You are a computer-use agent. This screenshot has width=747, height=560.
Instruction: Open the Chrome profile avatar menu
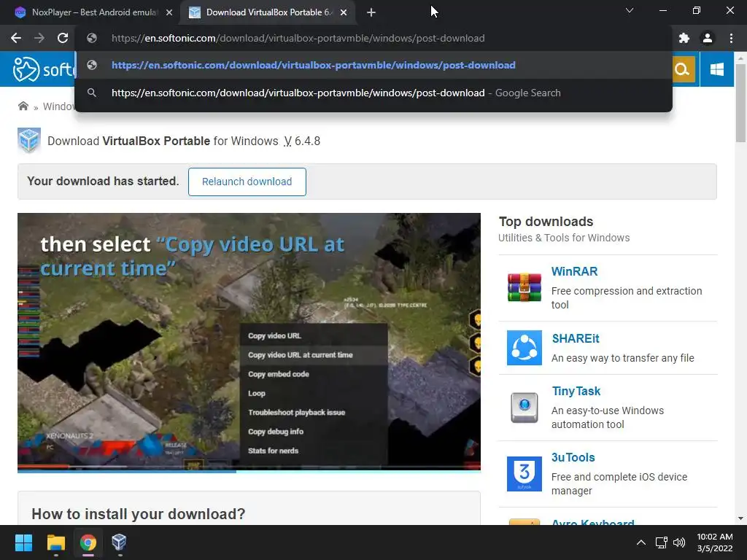click(x=708, y=38)
